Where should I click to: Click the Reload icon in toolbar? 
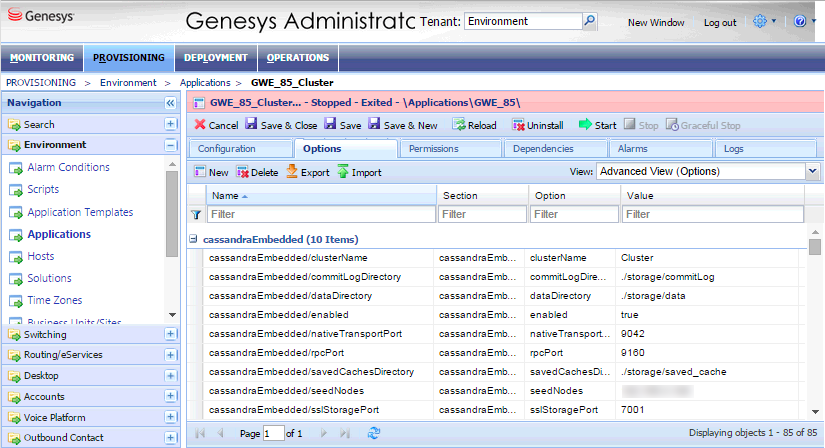click(460, 126)
